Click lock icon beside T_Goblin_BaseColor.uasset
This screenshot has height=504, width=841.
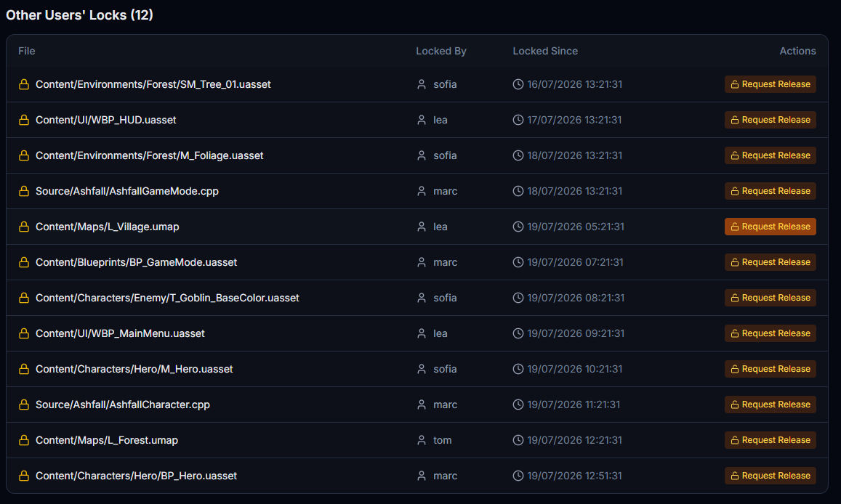(23, 298)
